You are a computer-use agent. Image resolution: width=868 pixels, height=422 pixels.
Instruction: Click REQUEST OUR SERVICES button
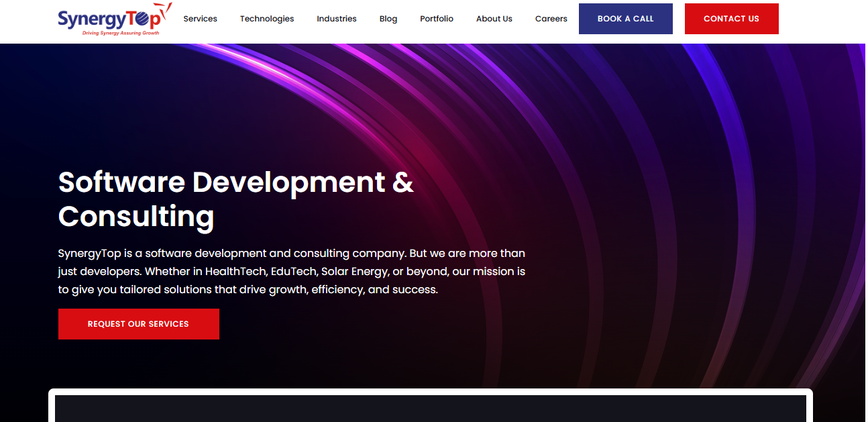(x=139, y=324)
